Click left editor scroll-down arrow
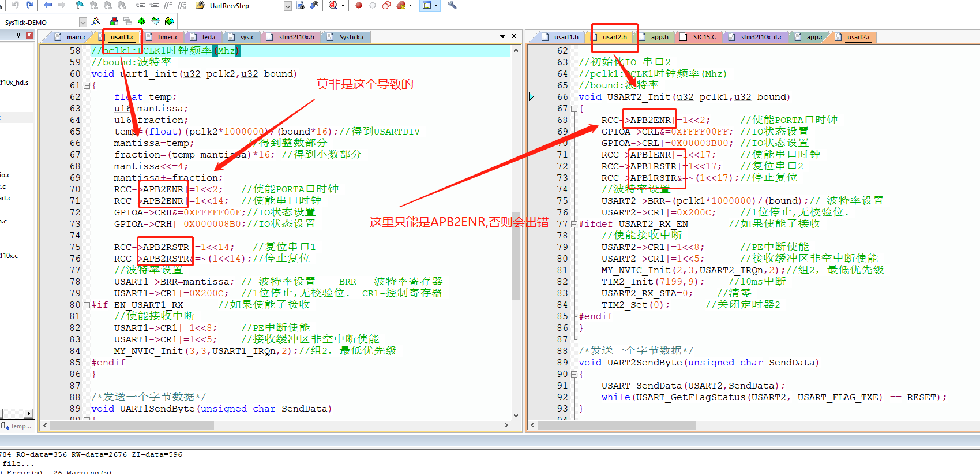The image size is (980, 474). pyautogui.click(x=516, y=415)
